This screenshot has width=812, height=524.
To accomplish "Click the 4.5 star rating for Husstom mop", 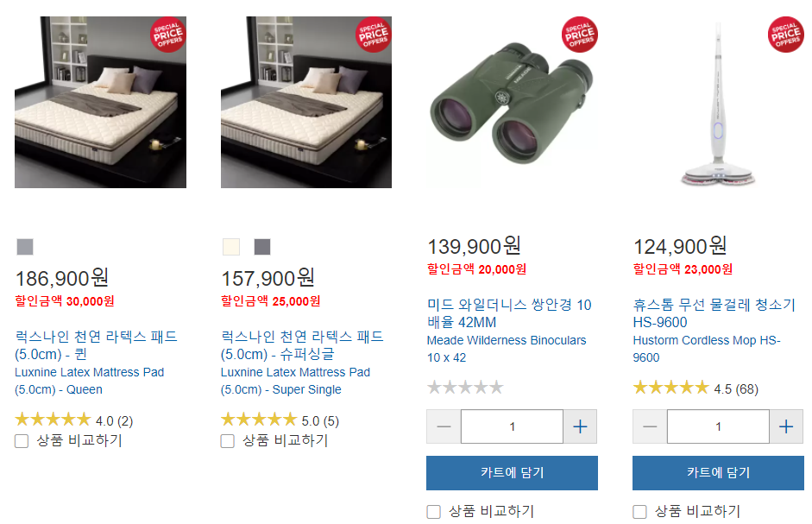I will (671, 387).
